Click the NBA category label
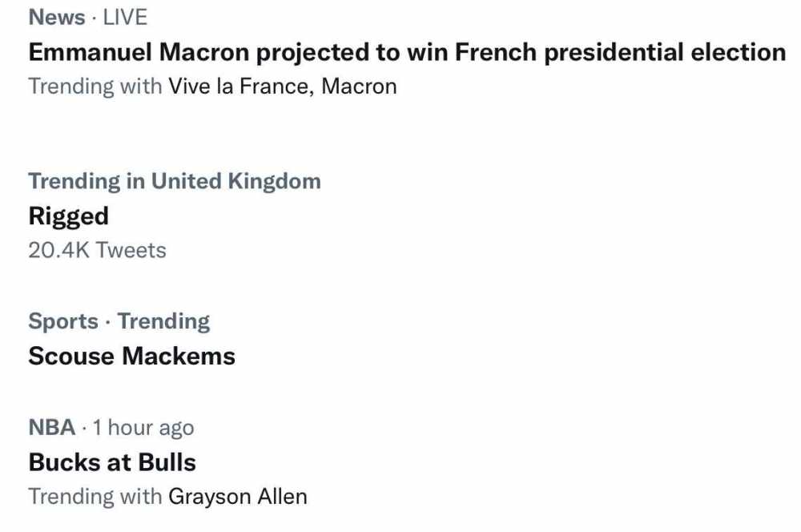The height and width of the screenshot is (532, 801). tap(52, 427)
